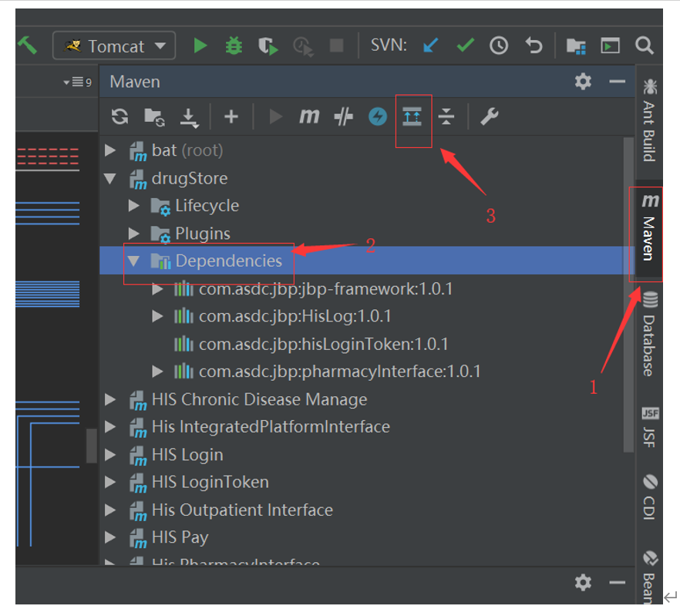Toggle skip tests mode

(377, 116)
